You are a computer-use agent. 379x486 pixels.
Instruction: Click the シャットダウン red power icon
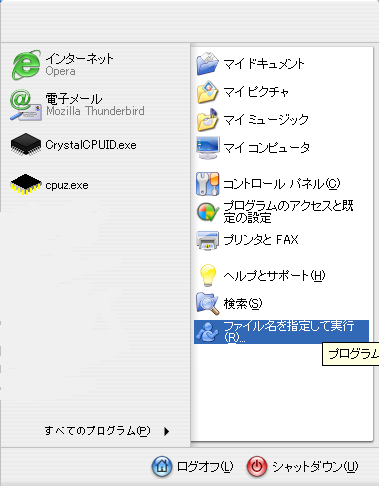click(x=257, y=466)
